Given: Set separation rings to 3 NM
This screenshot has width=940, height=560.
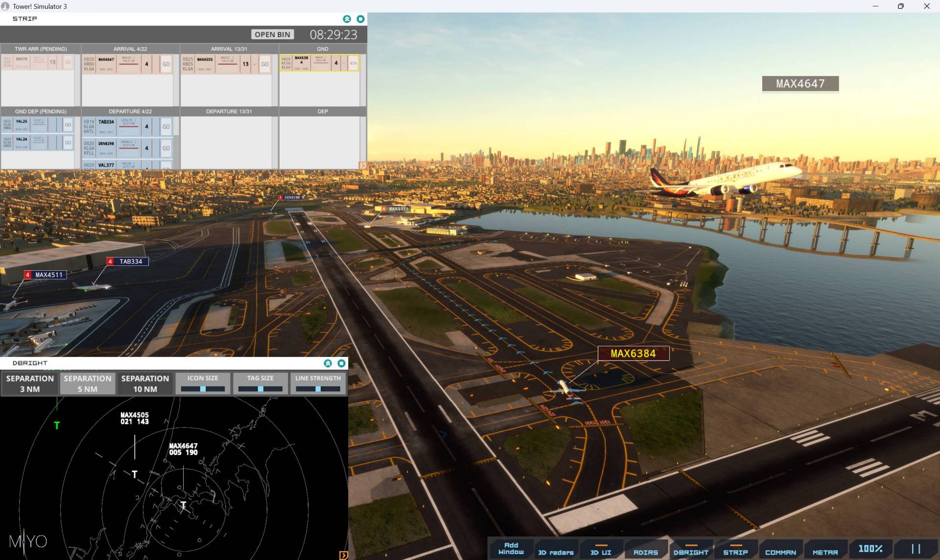Looking at the screenshot, I should point(29,383).
